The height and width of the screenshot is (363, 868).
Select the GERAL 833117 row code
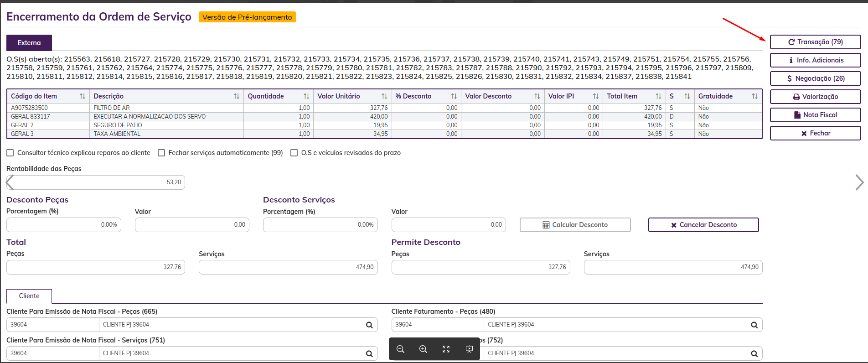tap(31, 117)
